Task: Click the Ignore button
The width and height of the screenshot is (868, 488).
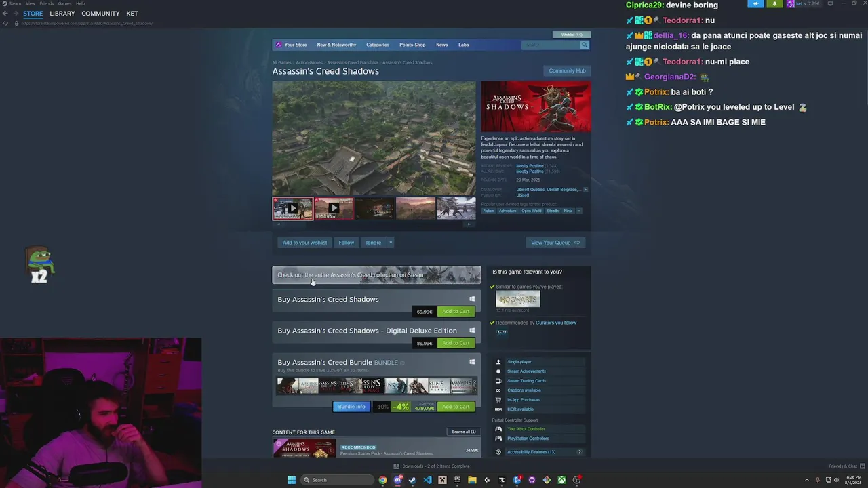Action: coord(374,243)
